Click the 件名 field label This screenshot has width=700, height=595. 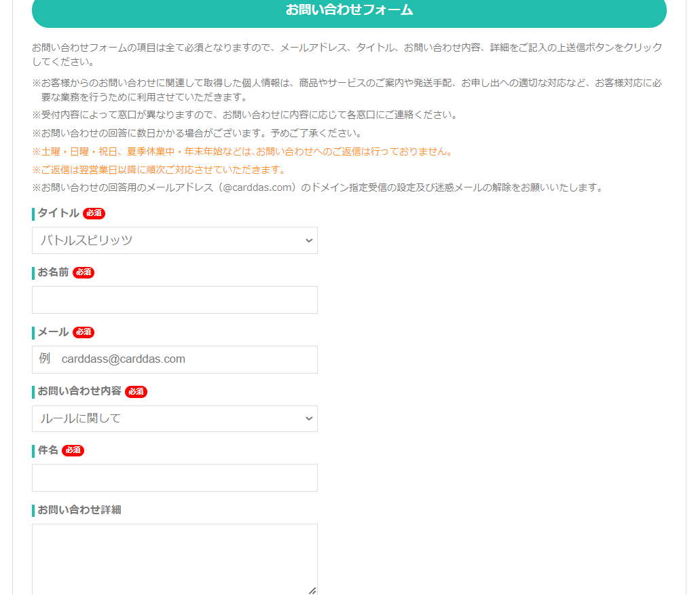pyautogui.click(x=48, y=450)
